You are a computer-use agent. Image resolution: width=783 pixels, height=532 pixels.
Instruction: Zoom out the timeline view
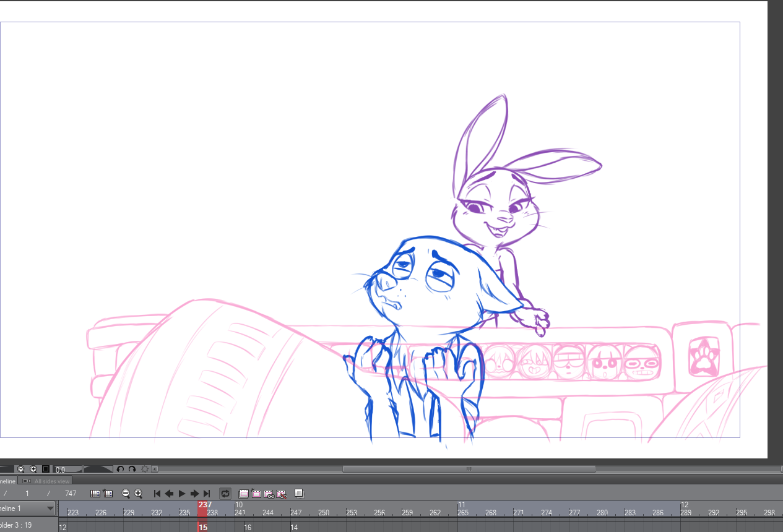coord(126,494)
